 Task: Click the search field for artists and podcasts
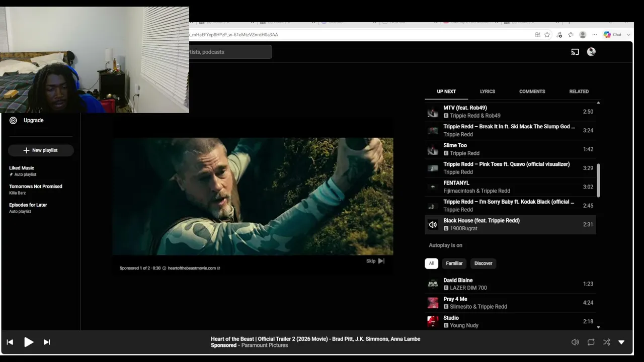(x=230, y=52)
